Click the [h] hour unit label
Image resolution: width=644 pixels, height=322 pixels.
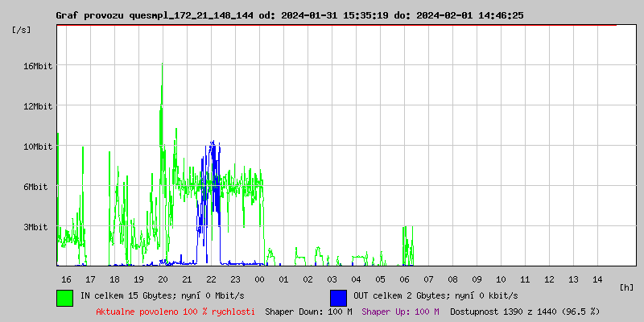[x=627, y=287]
